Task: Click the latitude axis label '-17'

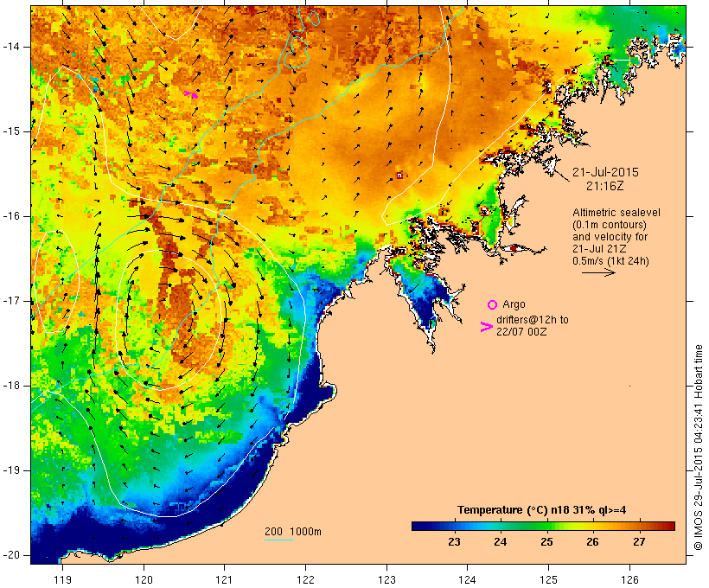Action: (11, 301)
